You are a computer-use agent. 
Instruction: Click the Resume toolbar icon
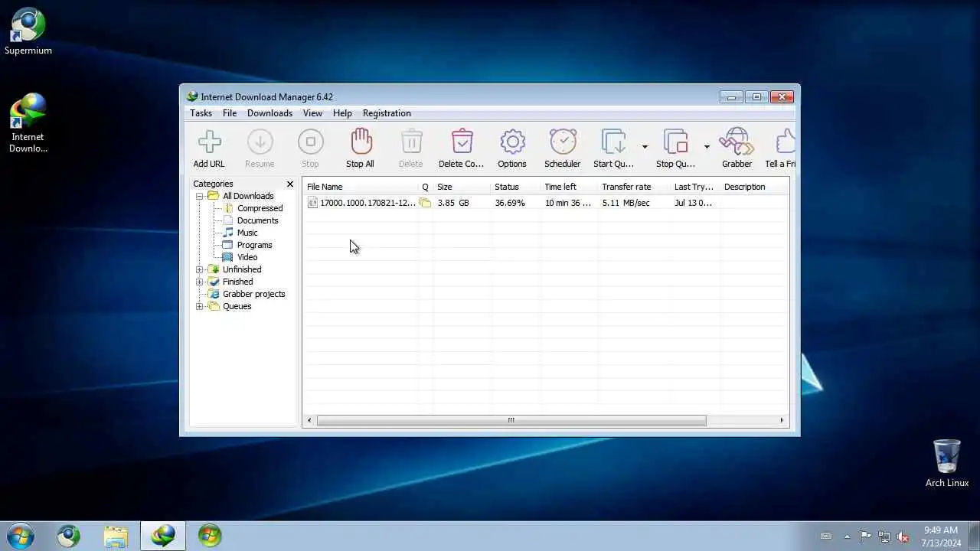260,142
